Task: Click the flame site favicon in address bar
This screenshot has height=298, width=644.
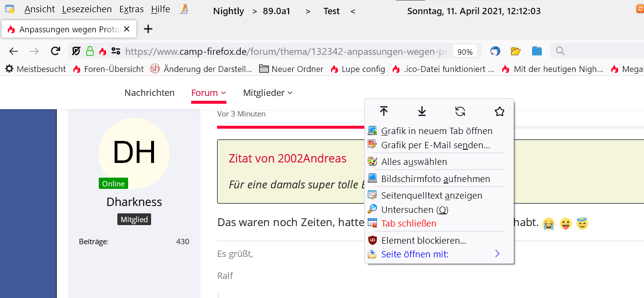Action: (x=102, y=51)
